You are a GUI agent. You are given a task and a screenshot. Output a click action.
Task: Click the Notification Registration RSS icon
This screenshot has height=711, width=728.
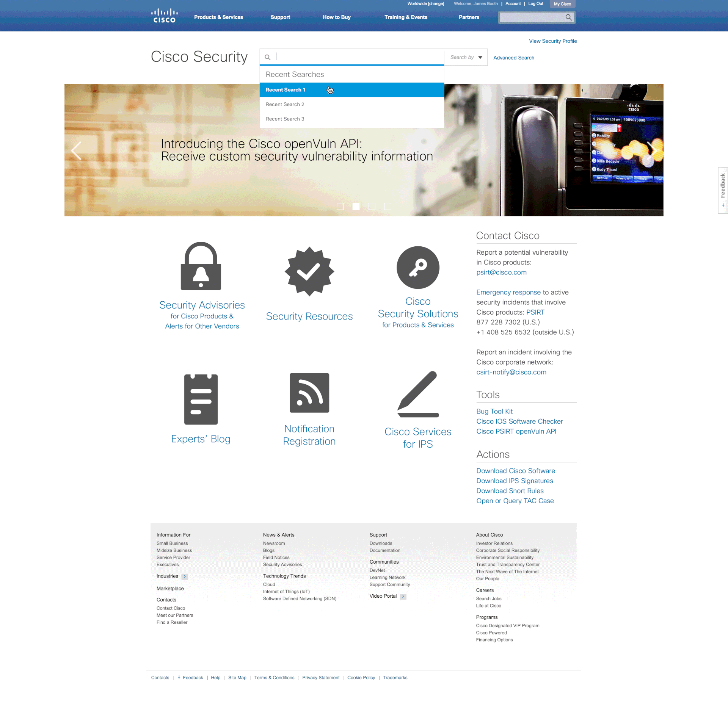[x=309, y=393]
